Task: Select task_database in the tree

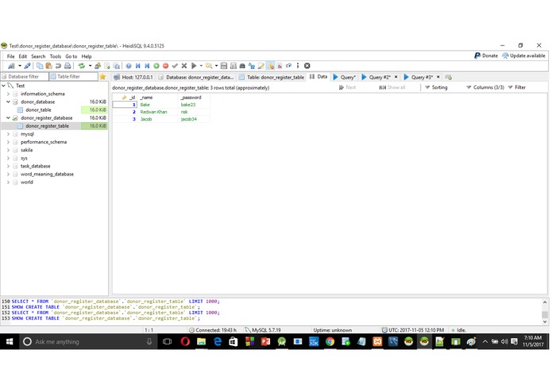Action: pyautogui.click(x=36, y=167)
